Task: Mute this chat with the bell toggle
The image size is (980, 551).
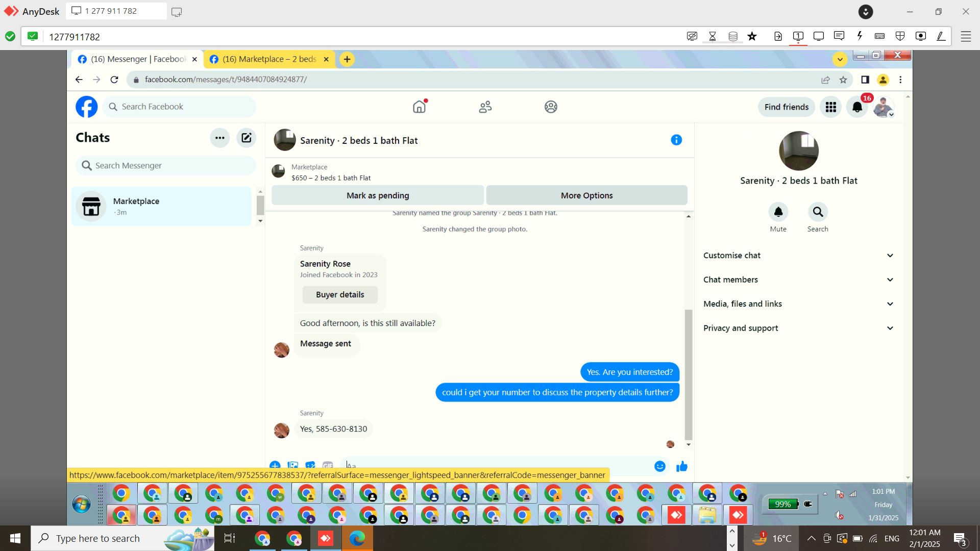Action: [778, 212]
